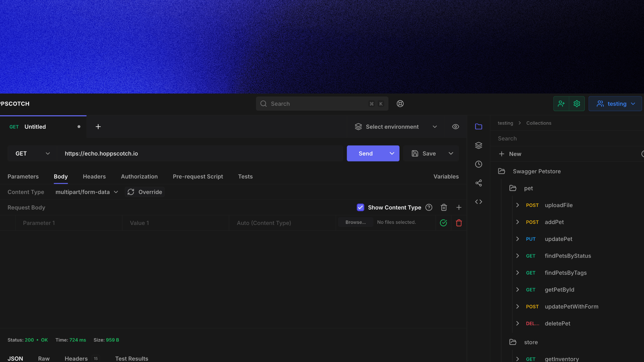Image resolution: width=644 pixels, height=362 pixels.
Task: Open the Save options dropdown arrow
Action: [451, 153]
